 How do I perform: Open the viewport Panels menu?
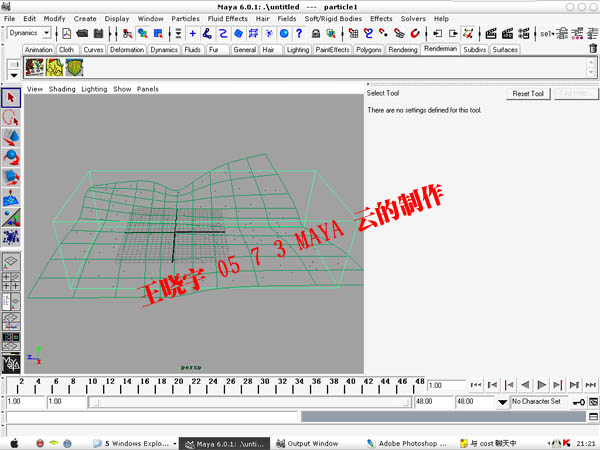[x=148, y=89]
